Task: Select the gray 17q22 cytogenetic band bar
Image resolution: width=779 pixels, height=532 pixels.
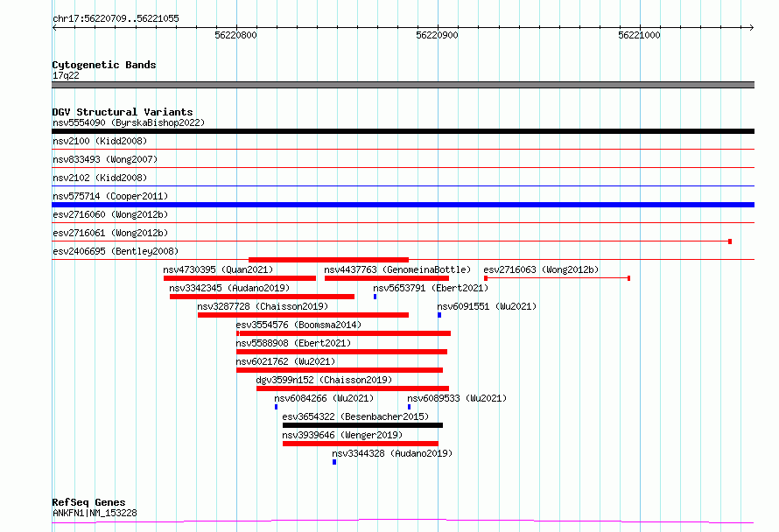Action: [403, 85]
